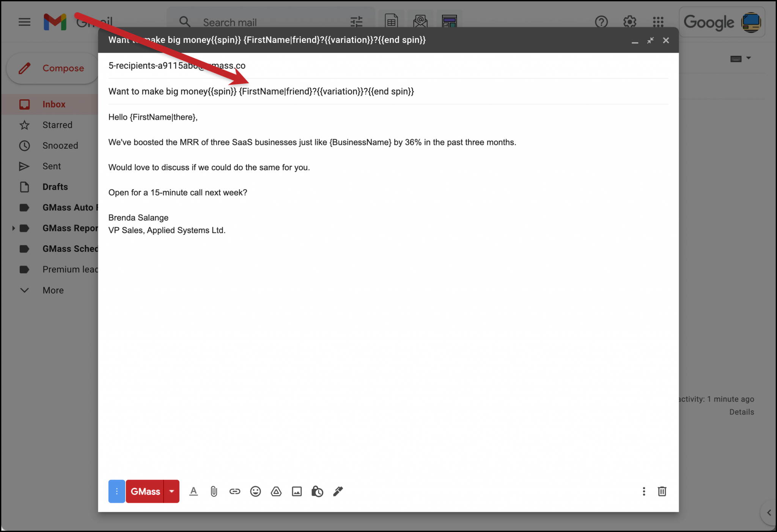This screenshot has height=532, width=777.
Task: Discard the draft with the trash icon
Action: point(662,491)
